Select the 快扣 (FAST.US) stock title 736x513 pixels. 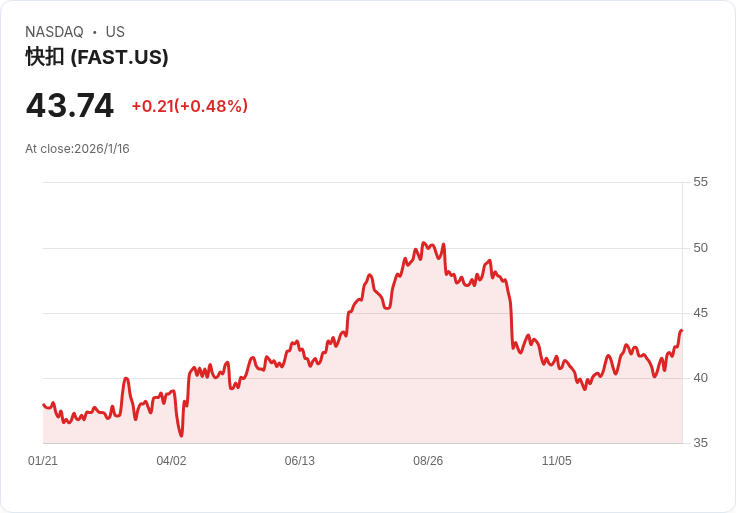tap(97, 57)
